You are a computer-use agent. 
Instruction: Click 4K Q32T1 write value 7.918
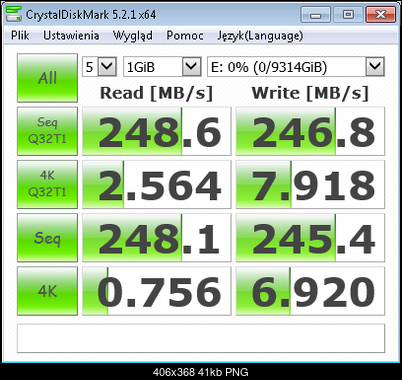[x=310, y=184]
